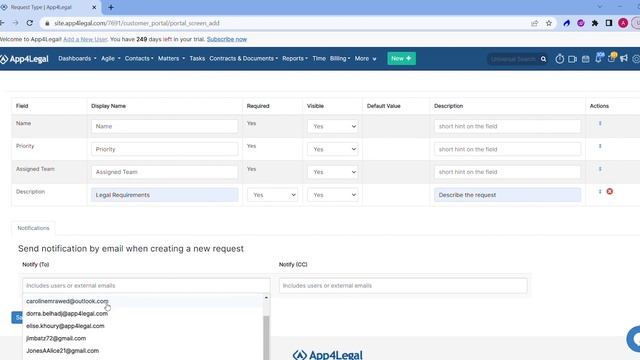Click the Universal Search box
Viewport: 640px width, 360px height.
[513, 59]
